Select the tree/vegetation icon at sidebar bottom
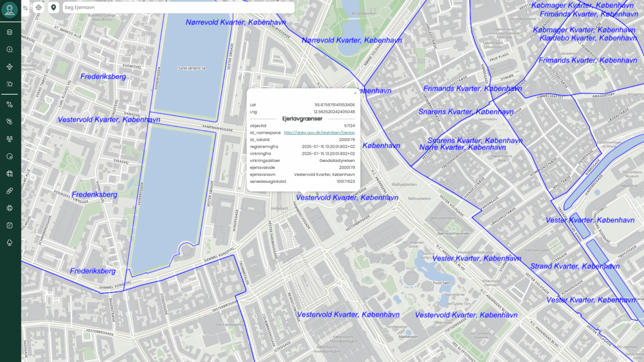Viewport: 644px width, 362px height. (9, 242)
